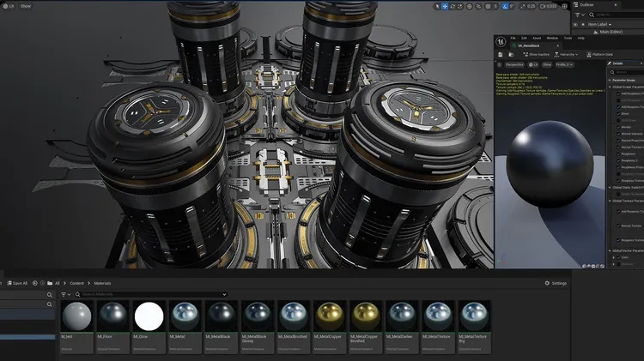644x361 pixels.
Task: Click the Content breadcrumb
Action: coord(76,284)
